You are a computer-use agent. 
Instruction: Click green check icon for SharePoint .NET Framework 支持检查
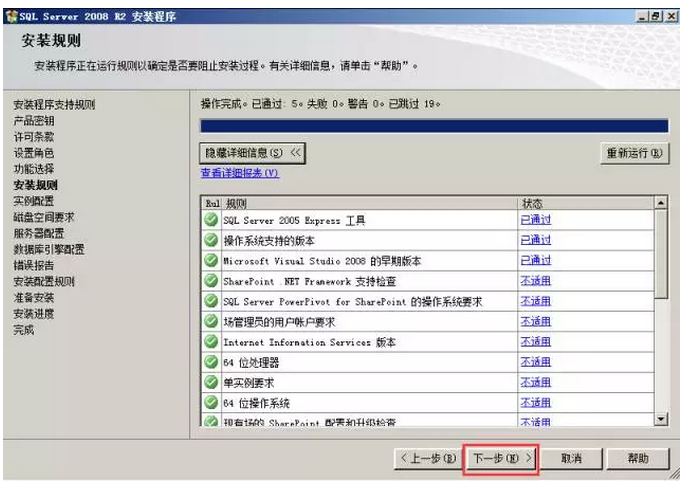(x=211, y=280)
